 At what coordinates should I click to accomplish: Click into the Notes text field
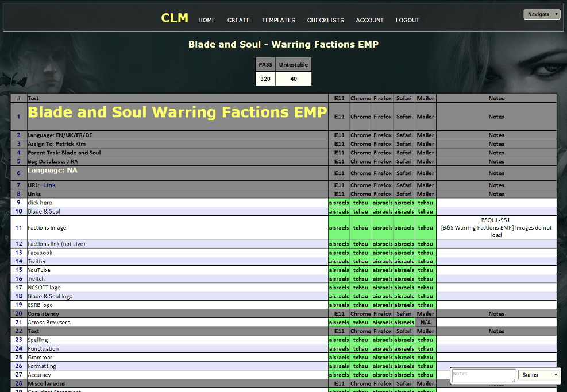click(484, 375)
